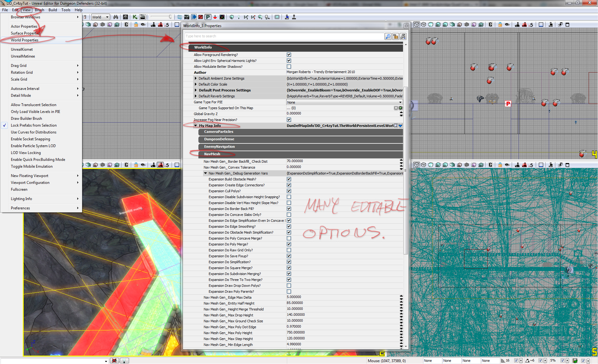Toggle Increase Fog Near Precision checkbox

point(289,120)
